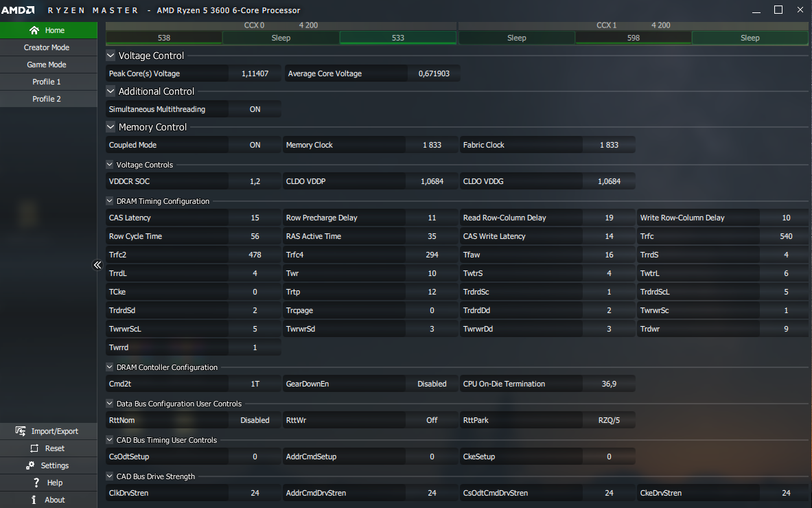This screenshot has width=812, height=508.
Task: Collapse the Voltage Control section
Action: tap(111, 55)
